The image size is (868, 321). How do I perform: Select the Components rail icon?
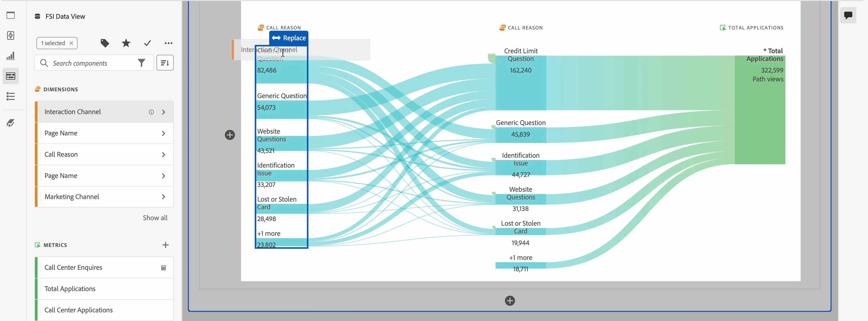click(x=11, y=76)
